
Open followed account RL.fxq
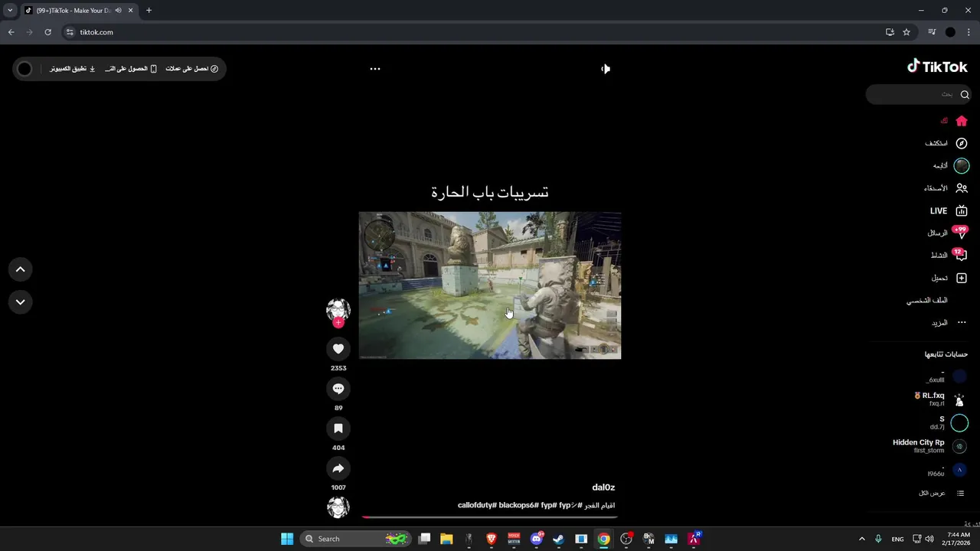click(940, 399)
